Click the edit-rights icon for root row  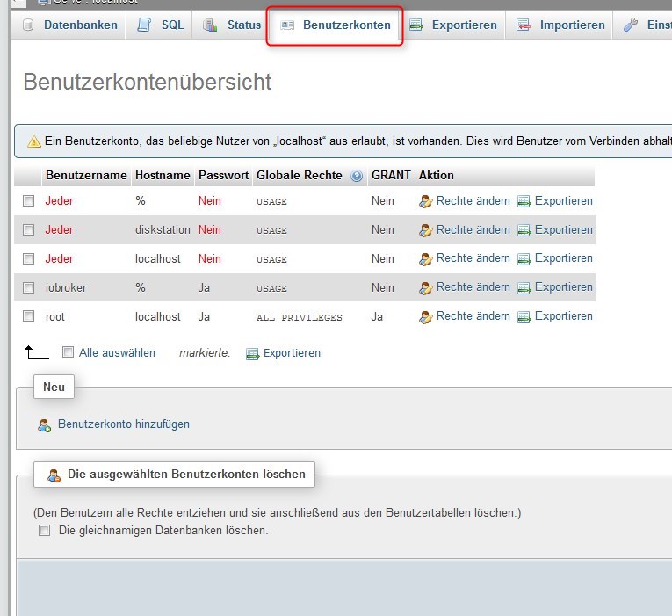click(x=425, y=317)
